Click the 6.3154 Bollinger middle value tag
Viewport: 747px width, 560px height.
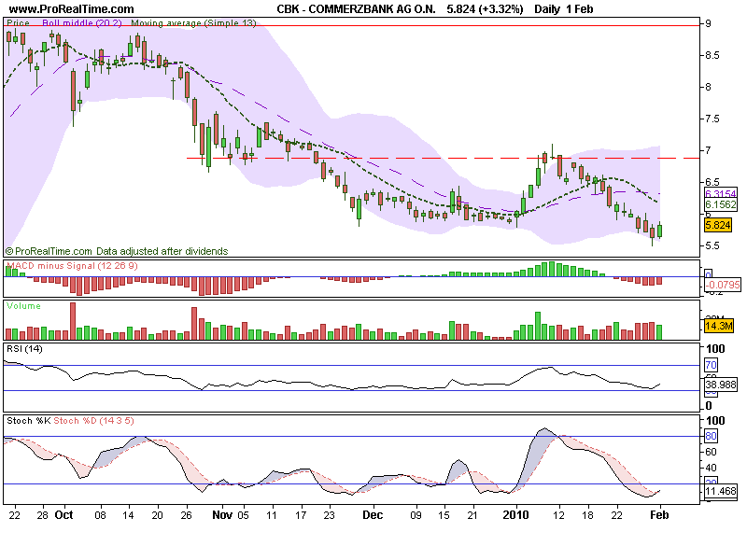tap(721, 193)
